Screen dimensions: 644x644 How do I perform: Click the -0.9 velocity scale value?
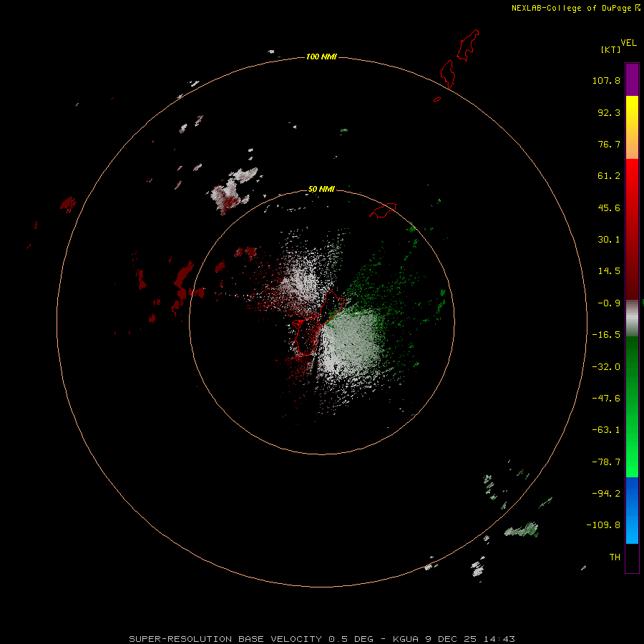609,303
